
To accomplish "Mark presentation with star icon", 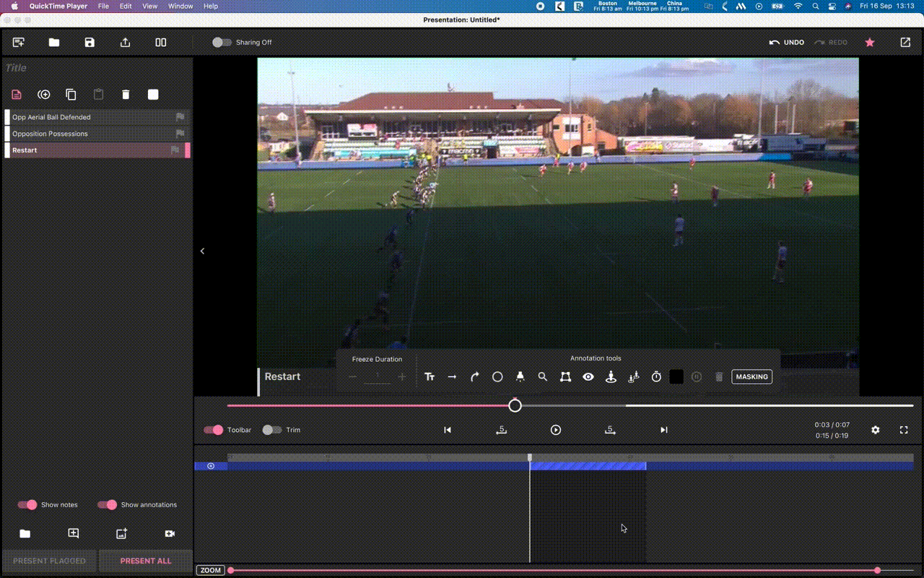I will [870, 43].
